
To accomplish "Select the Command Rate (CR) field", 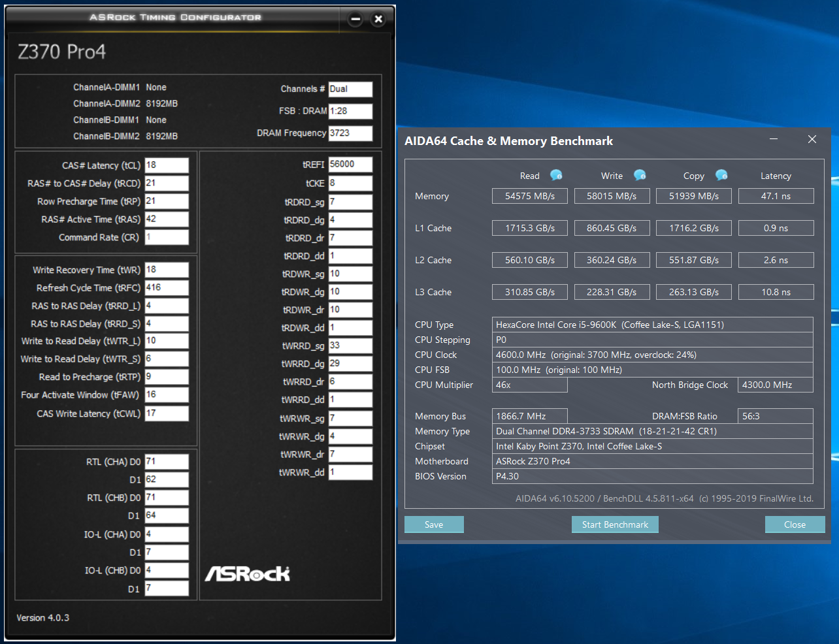I will tap(167, 237).
